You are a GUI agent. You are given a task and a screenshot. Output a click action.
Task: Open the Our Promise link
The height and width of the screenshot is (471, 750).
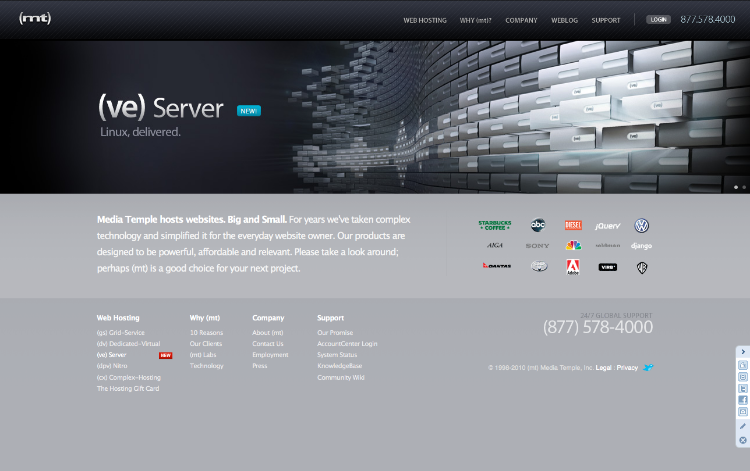[335, 332]
